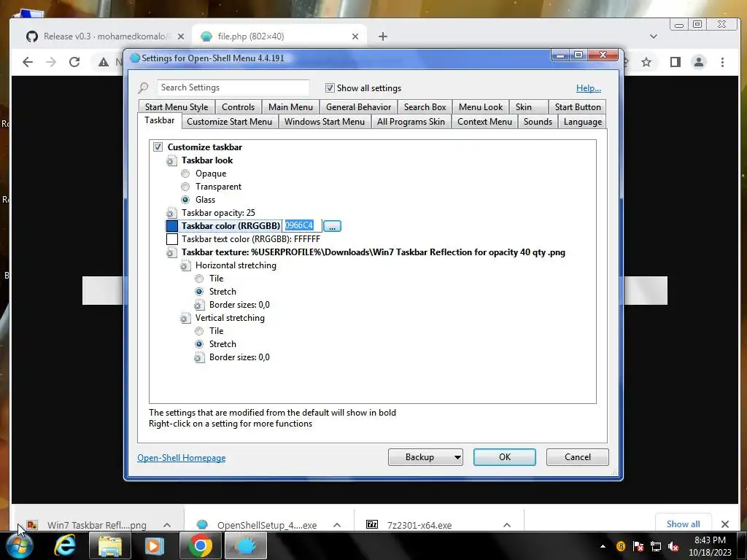Select Stretch under Vertical stretching
The image size is (747, 560).
[199, 344]
